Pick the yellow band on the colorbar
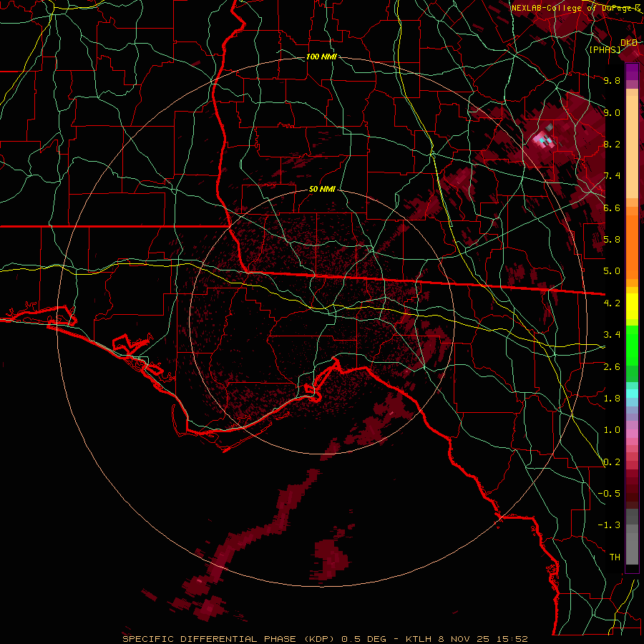Image resolution: width=644 pixels, height=644 pixels. pos(632,306)
